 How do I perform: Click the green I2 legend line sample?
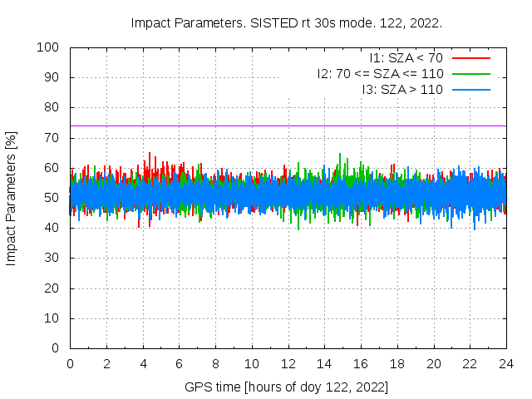(x=471, y=74)
